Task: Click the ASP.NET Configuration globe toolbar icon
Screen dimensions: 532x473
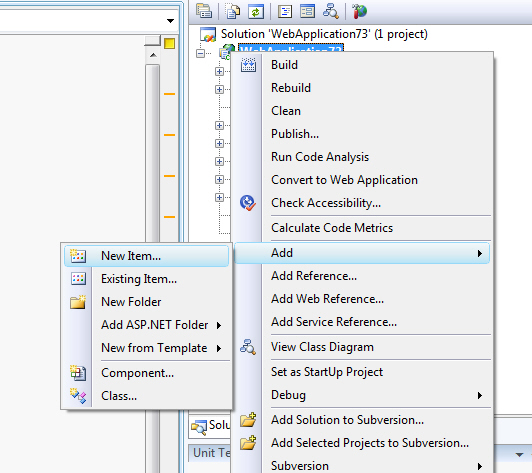Action: pos(359,11)
